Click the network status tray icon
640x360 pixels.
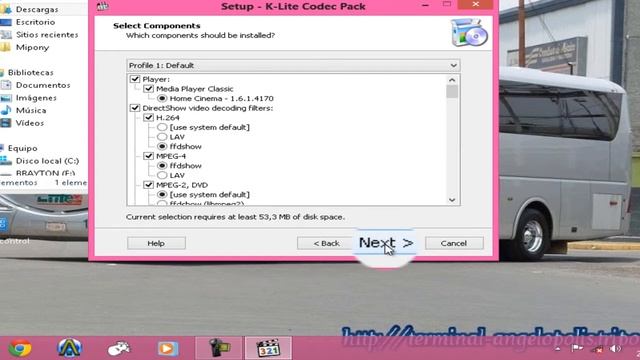point(598,349)
